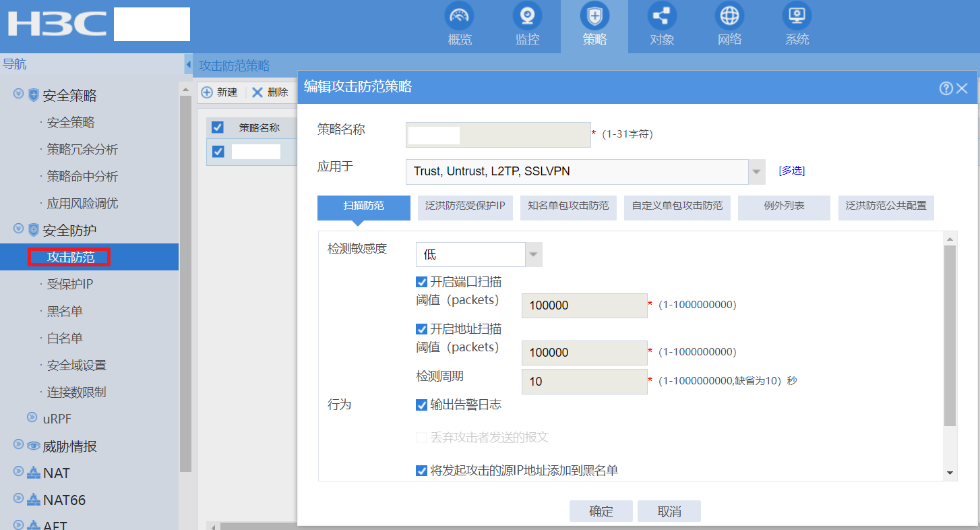Click the 新建 plus icon

[x=207, y=92]
